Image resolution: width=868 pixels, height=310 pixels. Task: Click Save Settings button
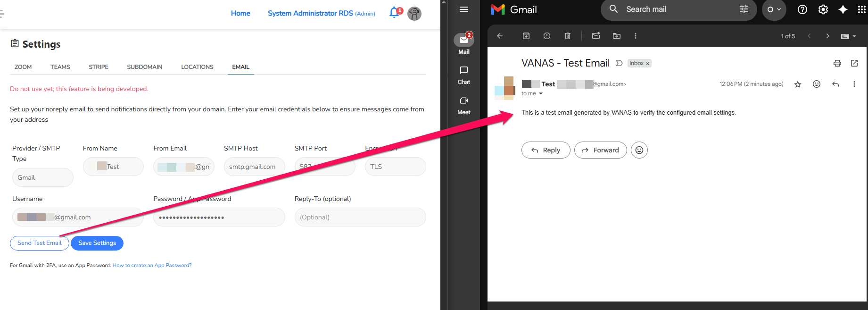click(x=97, y=243)
